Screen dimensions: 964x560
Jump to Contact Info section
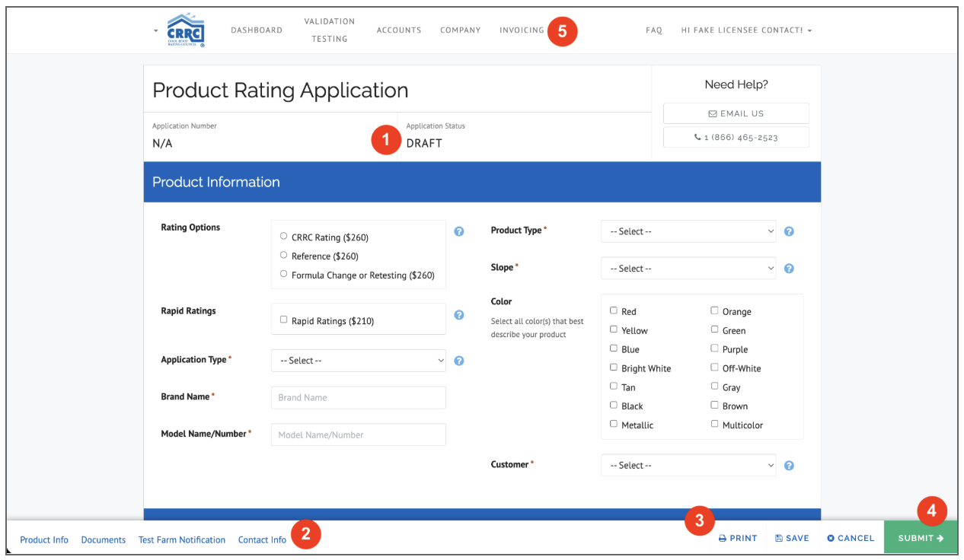tap(262, 540)
